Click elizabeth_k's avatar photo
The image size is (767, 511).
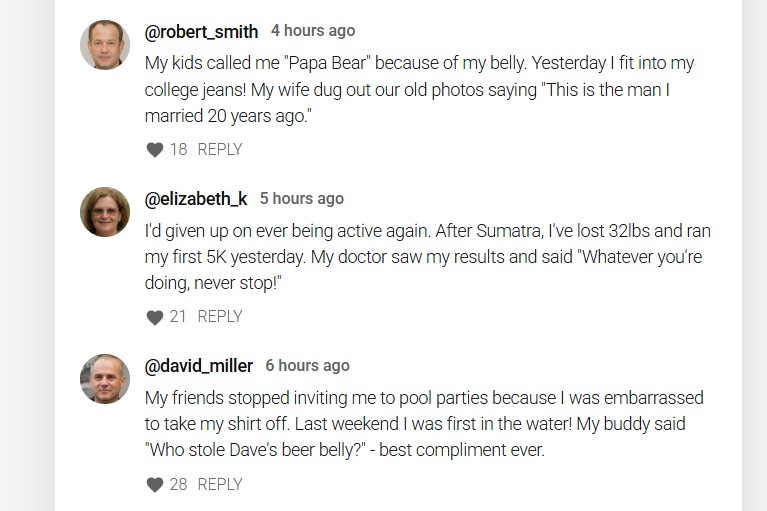105,212
